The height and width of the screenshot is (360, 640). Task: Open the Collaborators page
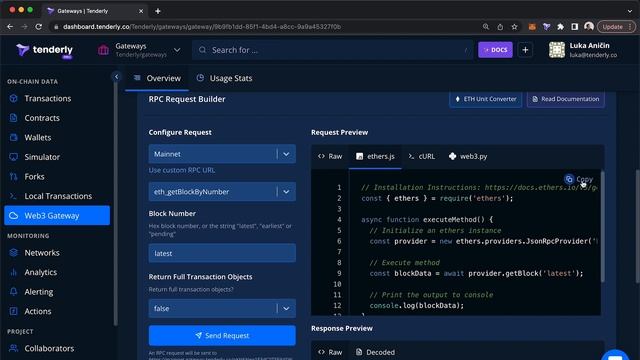(49, 349)
